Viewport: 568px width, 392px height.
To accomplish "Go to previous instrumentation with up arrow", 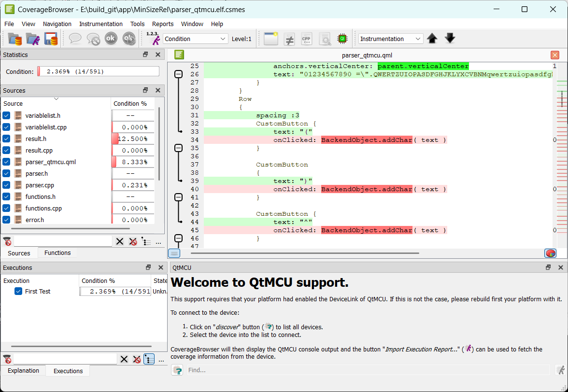I will coord(432,39).
